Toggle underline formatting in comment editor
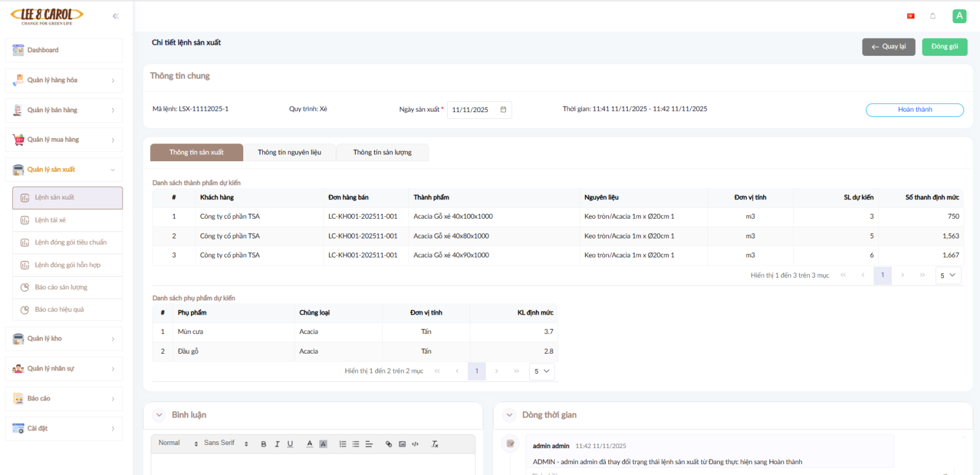 click(x=290, y=444)
